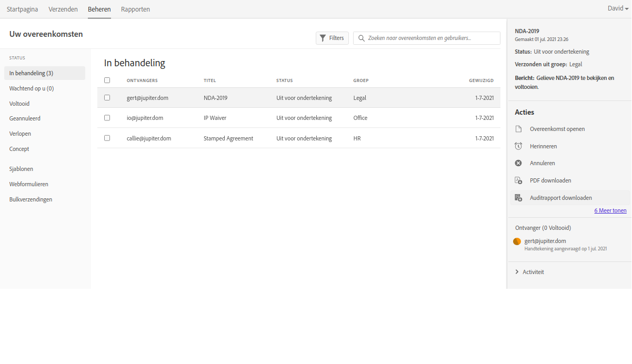Viewport: 632px width, 364px height.
Task: Open the Verzenden tab
Action: (x=63, y=9)
